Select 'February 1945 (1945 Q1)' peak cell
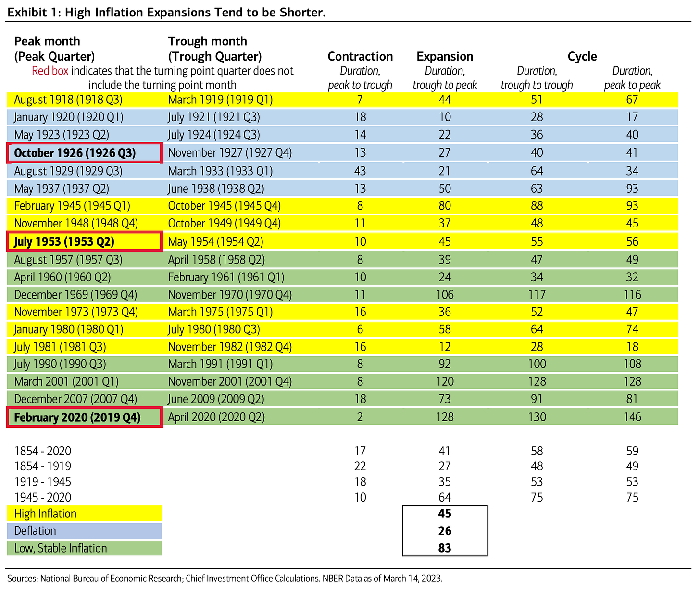Viewport: 700px width, 592px height. [72, 205]
